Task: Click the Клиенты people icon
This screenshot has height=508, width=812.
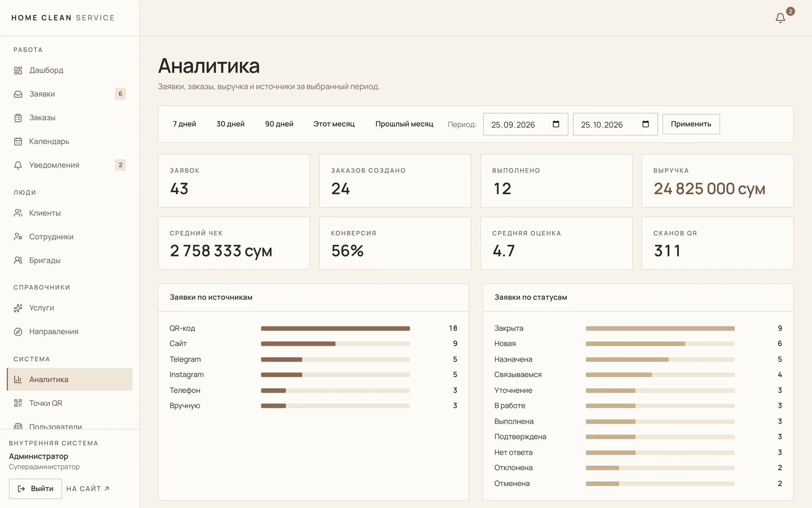Action: click(18, 213)
